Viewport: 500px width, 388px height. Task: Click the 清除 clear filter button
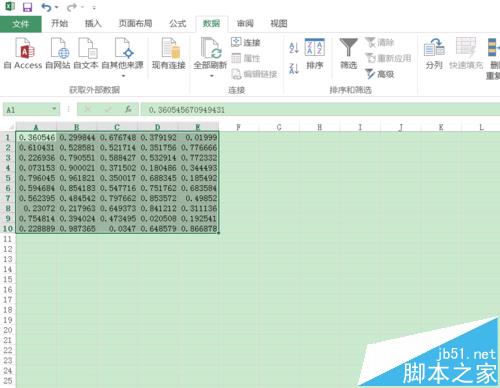[379, 42]
